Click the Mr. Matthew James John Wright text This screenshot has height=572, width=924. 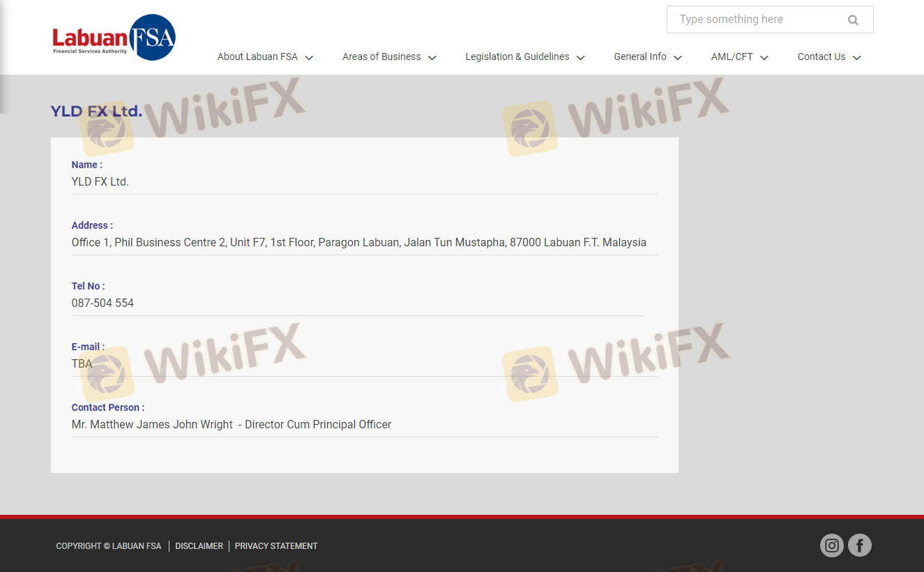152,425
